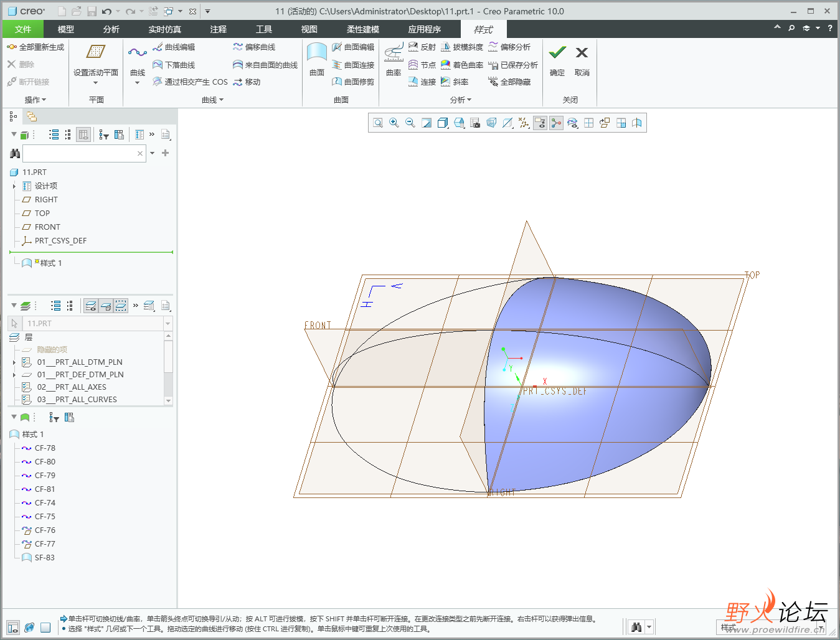The height and width of the screenshot is (640, 840).
Task: Click the saved view camera icon
Action: coord(475,123)
